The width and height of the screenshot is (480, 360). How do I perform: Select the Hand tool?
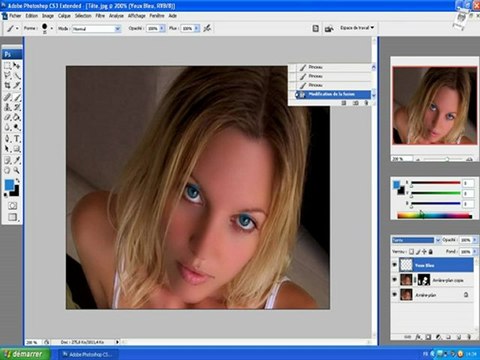(x=7, y=170)
